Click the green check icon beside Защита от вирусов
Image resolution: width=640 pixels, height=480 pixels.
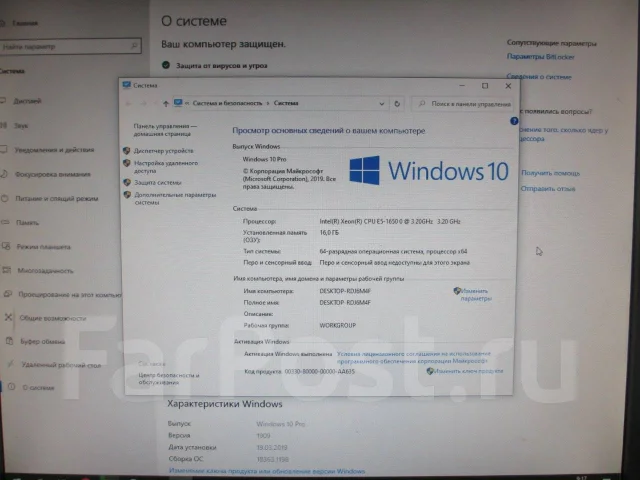pos(166,65)
